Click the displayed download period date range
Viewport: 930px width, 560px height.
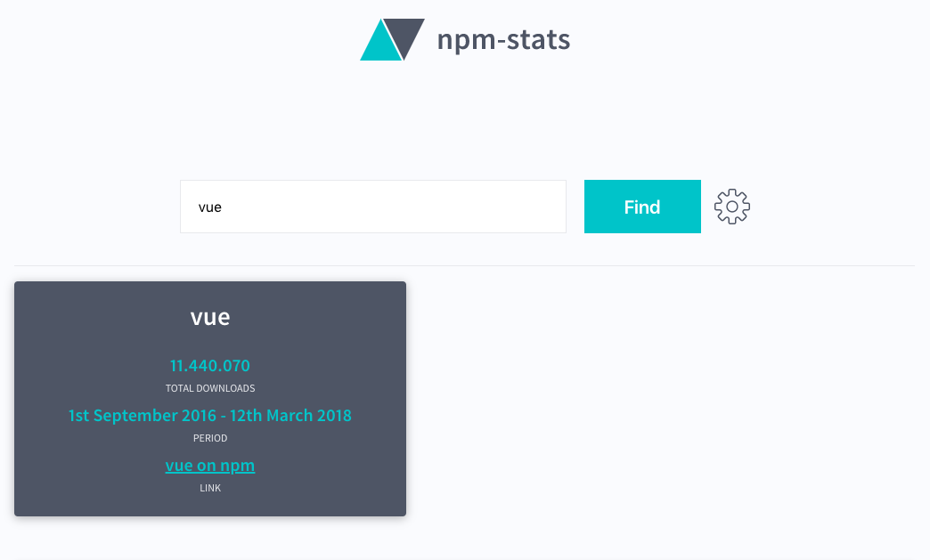[x=210, y=415]
